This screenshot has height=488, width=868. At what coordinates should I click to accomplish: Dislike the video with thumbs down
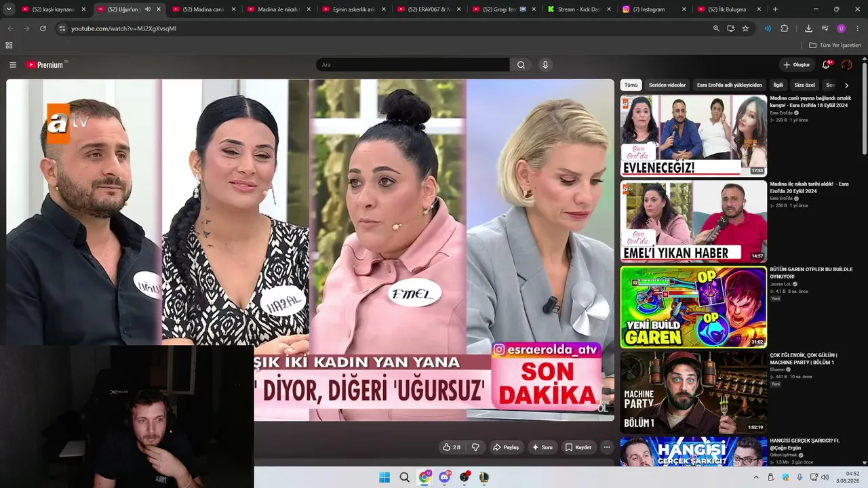click(475, 447)
